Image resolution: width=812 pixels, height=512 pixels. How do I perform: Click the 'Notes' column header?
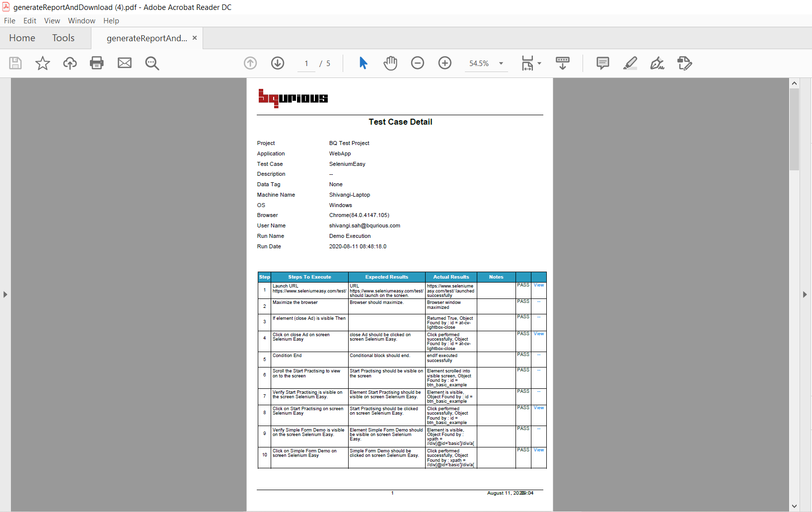click(496, 277)
